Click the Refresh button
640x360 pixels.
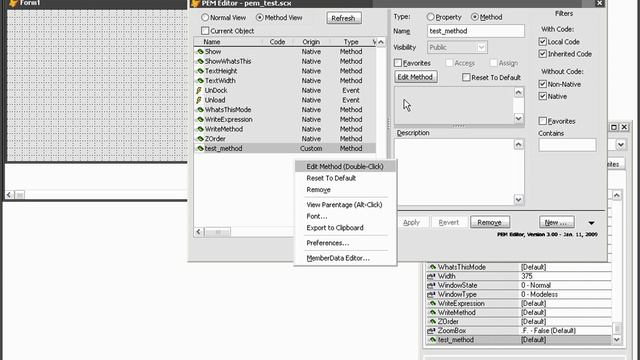343,18
